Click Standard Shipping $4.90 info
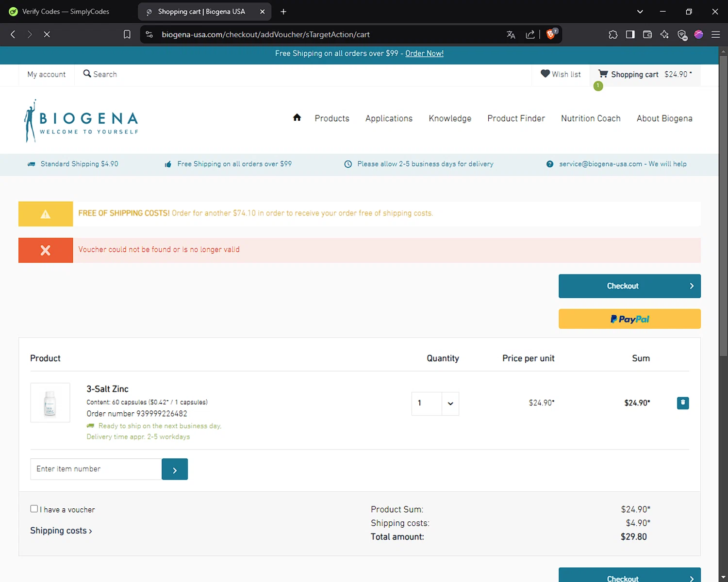 coord(79,164)
